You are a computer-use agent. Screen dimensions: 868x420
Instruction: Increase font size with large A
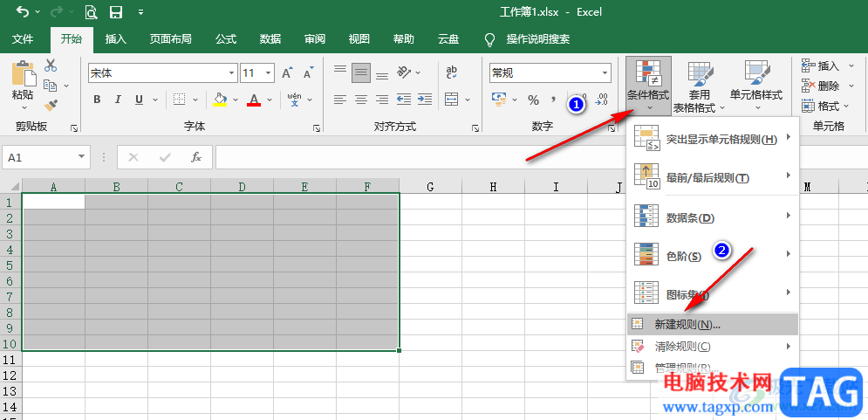[287, 73]
